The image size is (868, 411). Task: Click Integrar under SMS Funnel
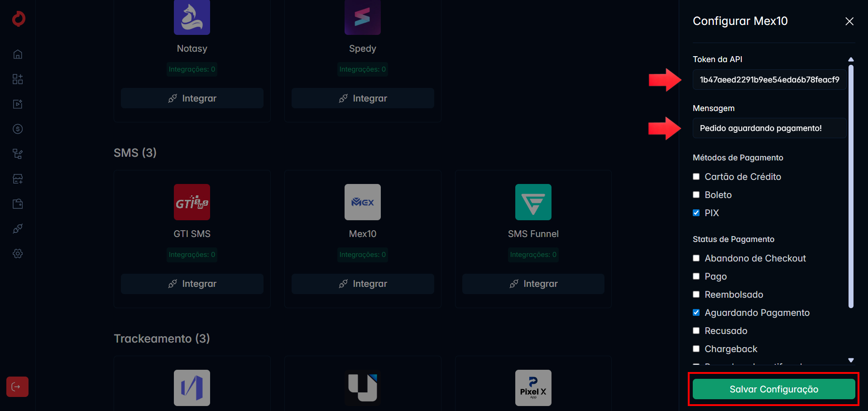click(533, 284)
